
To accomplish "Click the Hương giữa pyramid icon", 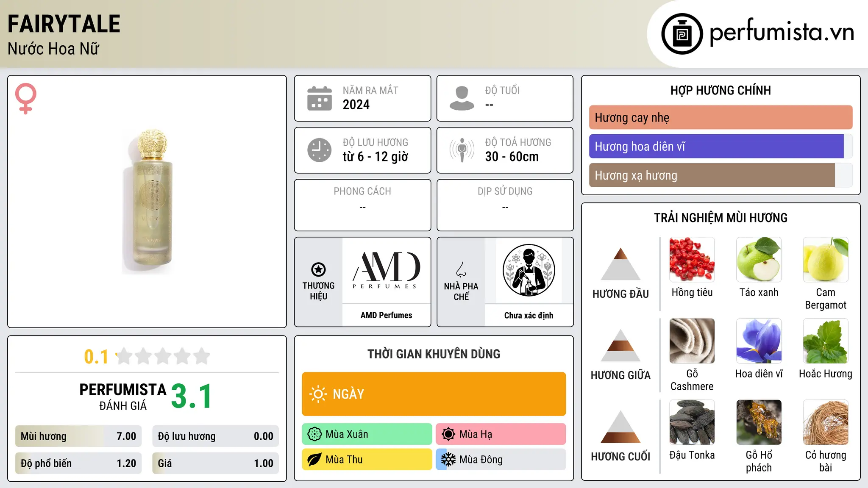I will (x=620, y=345).
